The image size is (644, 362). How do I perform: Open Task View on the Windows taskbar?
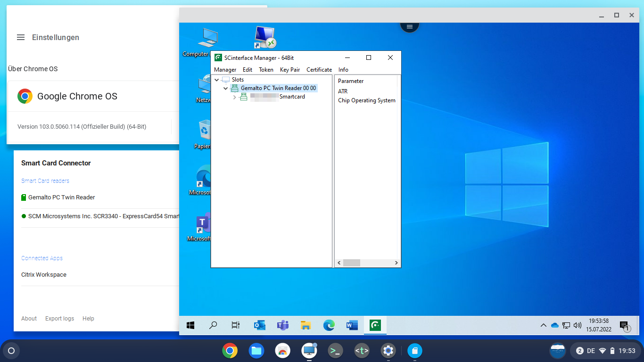[x=236, y=325]
